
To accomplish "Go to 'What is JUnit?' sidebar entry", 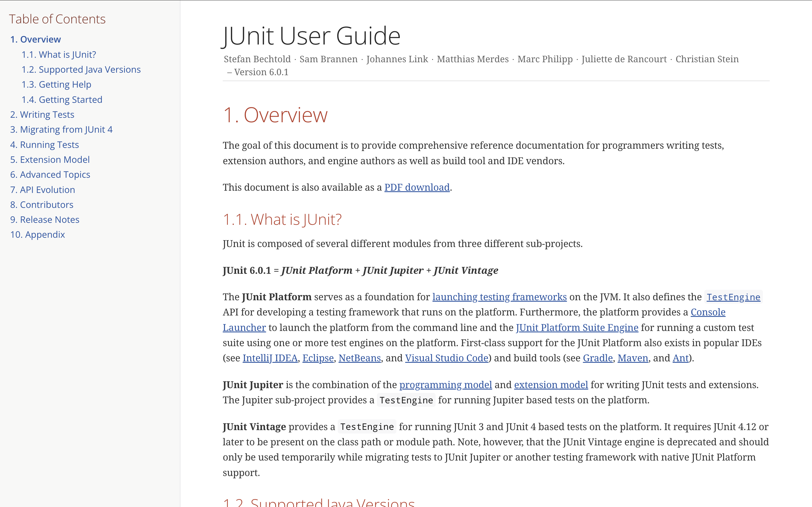I will click(x=59, y=54).
